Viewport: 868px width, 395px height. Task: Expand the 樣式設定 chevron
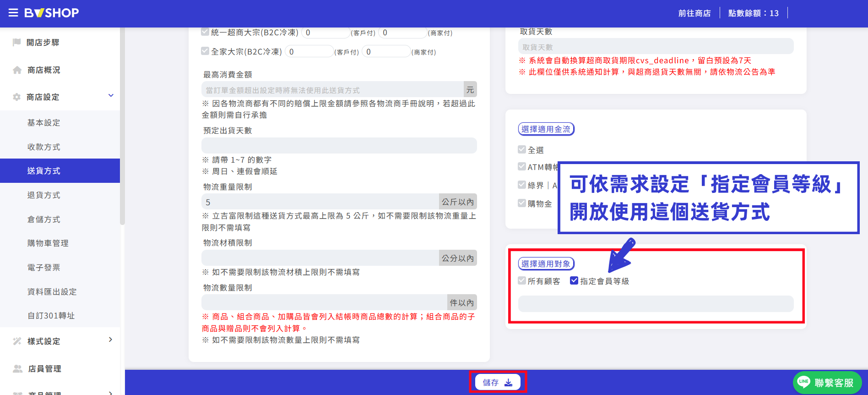[110, 340]
